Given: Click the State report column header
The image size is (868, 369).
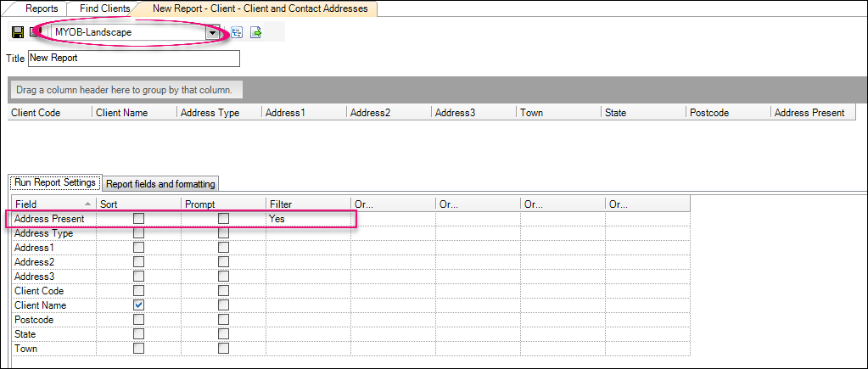Looking at the screenshot, I should click(x=642, y=113).
